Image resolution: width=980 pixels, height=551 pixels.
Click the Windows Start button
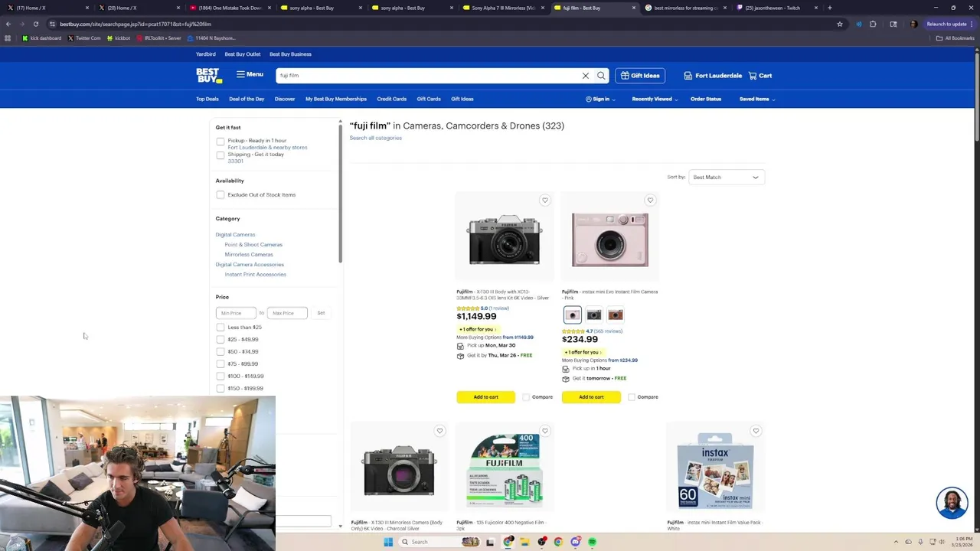pyautogui.click(x=388, y=542)
